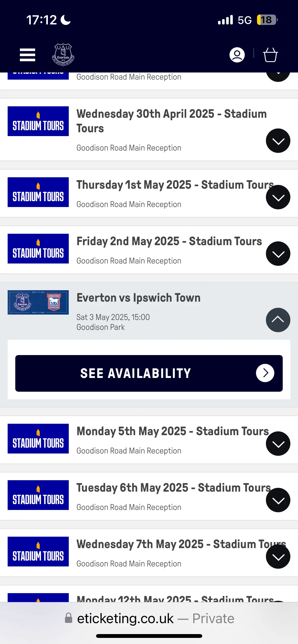The height and width of the screenshot is (644, 298).
Task: Open the user account profile icon
Action: [x=237, y=55]
